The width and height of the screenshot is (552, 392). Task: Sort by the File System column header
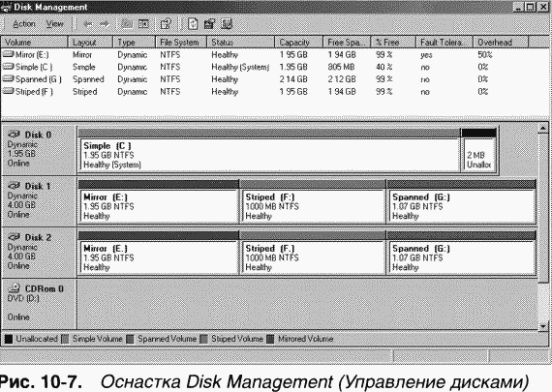(181, 43)
